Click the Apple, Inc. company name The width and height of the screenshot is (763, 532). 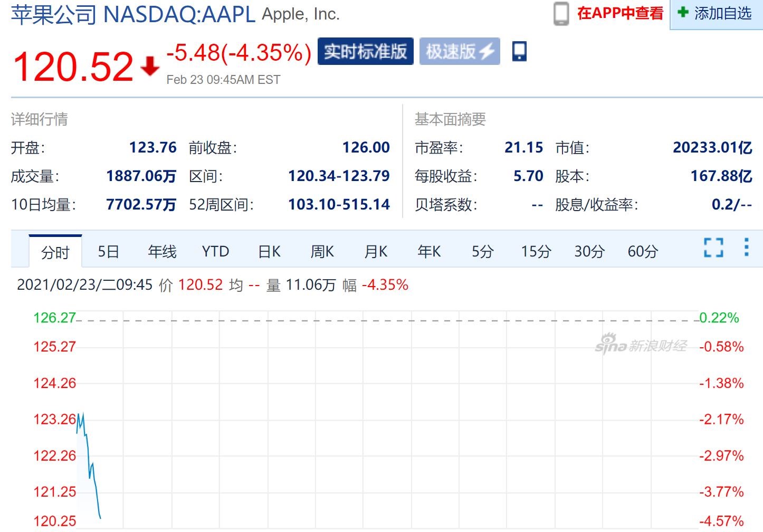[x=301, y=14]
